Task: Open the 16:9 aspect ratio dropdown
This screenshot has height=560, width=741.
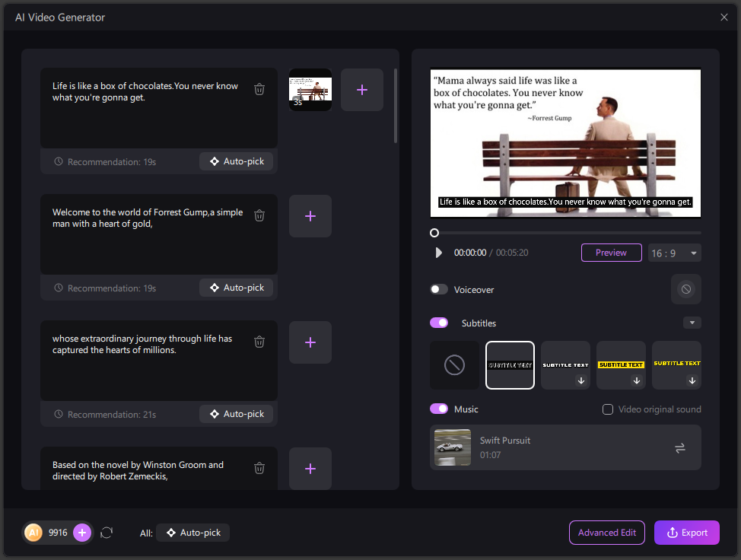Action: click(x=675, y=253)
